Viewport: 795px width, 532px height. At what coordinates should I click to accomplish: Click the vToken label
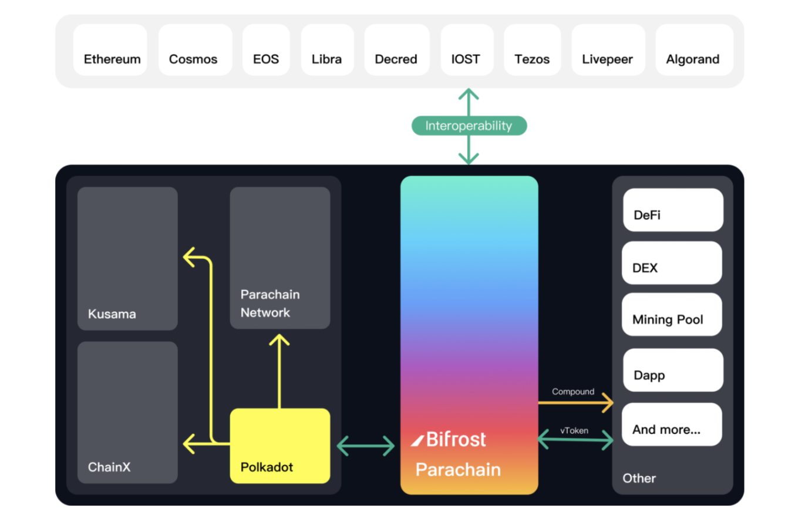(574, 430)
